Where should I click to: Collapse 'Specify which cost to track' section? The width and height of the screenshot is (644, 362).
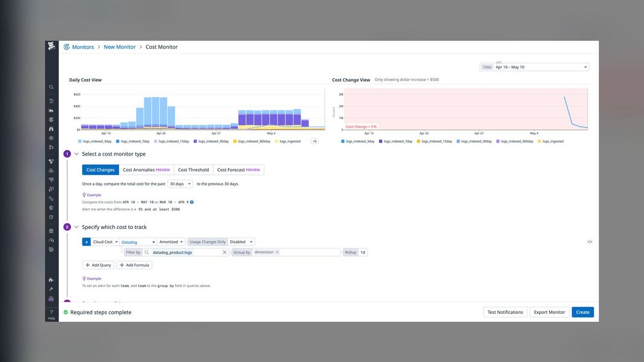77,227
